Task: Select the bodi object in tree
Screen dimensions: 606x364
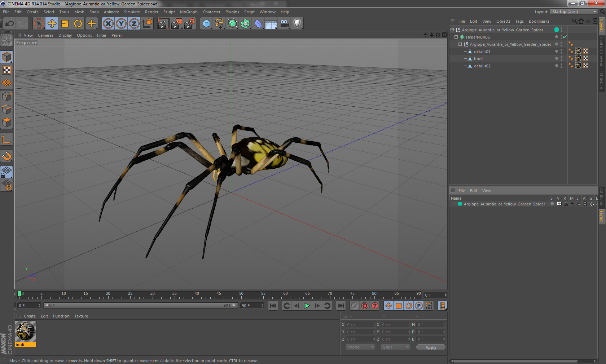Action: [x=478, y=59]
